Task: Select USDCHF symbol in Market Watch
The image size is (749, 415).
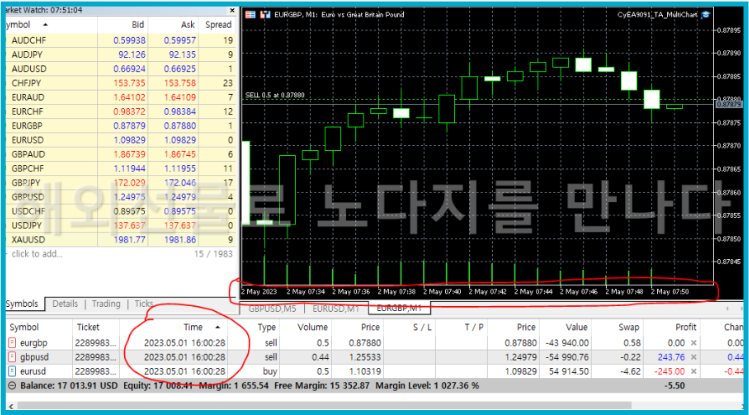Action: (28, 211)
